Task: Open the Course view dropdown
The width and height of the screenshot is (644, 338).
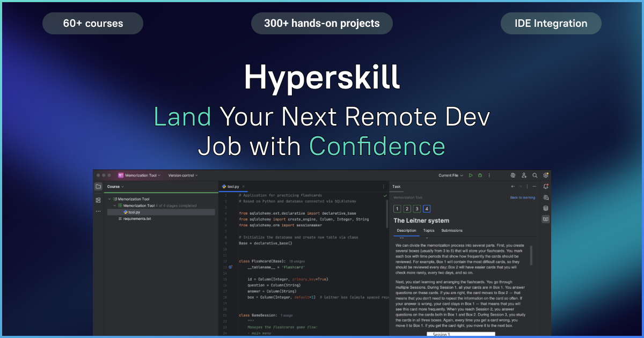Action: pyautogui.click(x=115, y=187)
